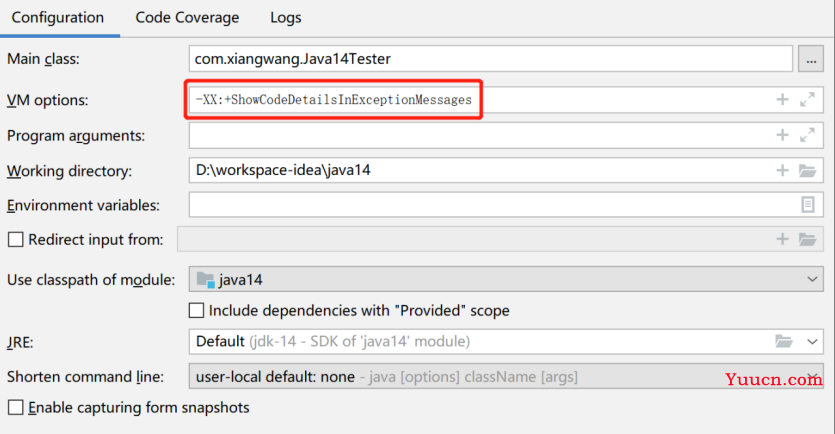
Task: Click the 'Program arguments:' label
Action: pos(76,136)
